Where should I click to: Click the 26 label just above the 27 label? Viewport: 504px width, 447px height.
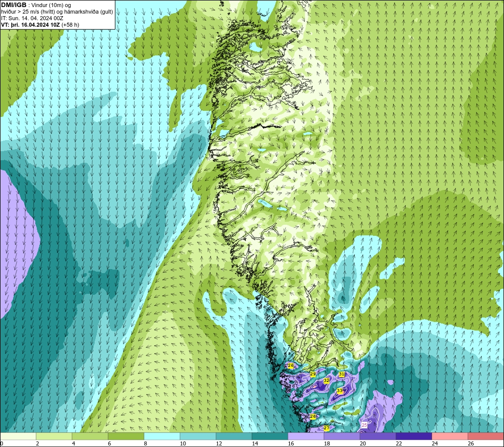tap(313, 416)
